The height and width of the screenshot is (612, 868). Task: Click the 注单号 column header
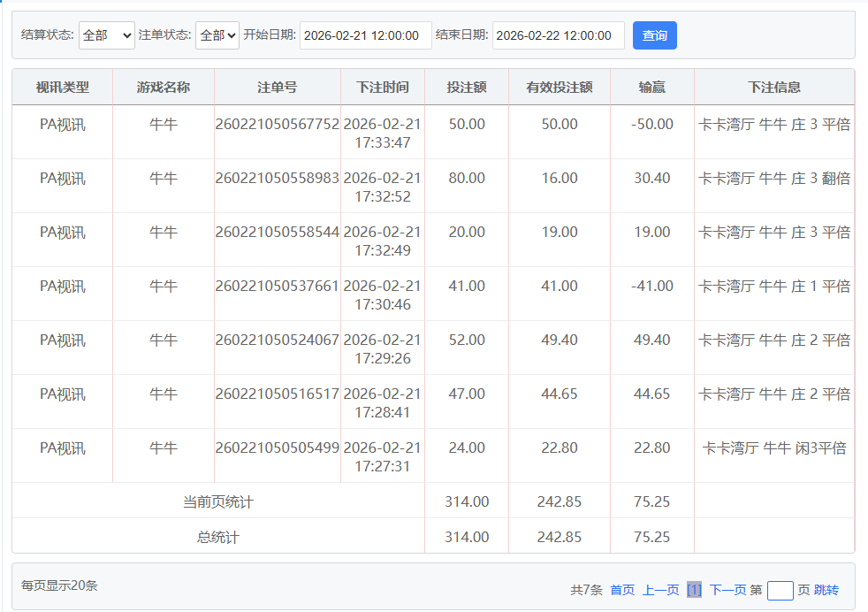pos(277,88)
